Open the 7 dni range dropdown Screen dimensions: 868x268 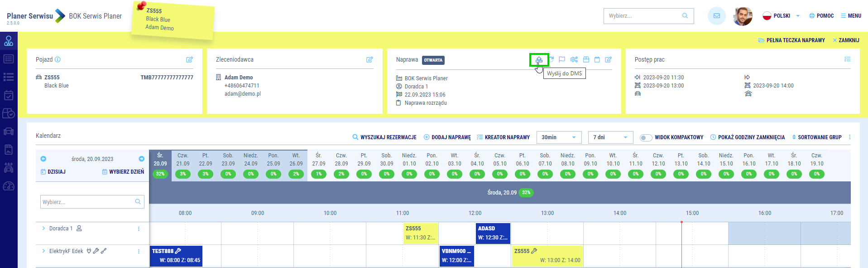tap(610, 137)
